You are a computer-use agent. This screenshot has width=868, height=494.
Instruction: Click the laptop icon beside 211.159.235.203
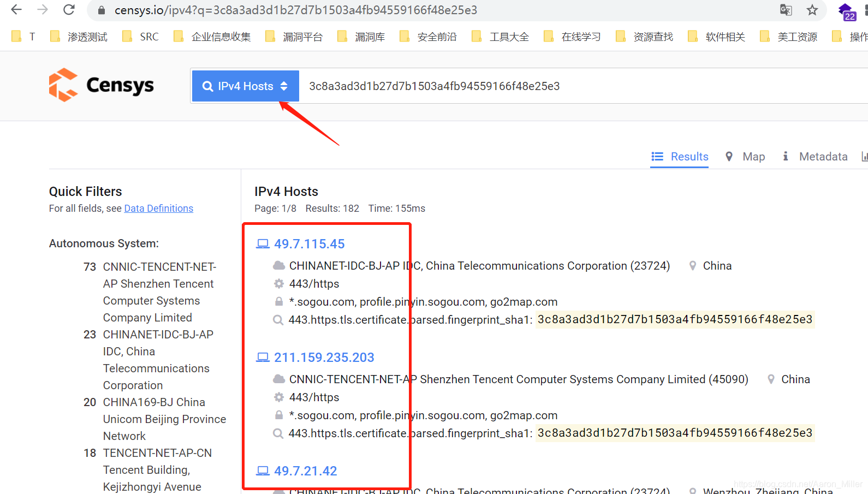(263, 358)
